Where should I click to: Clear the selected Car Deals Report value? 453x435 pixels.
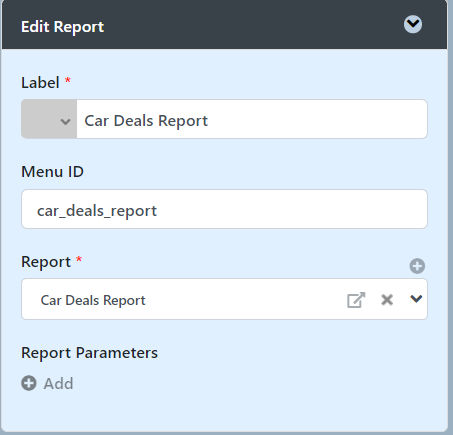[387, 300]
